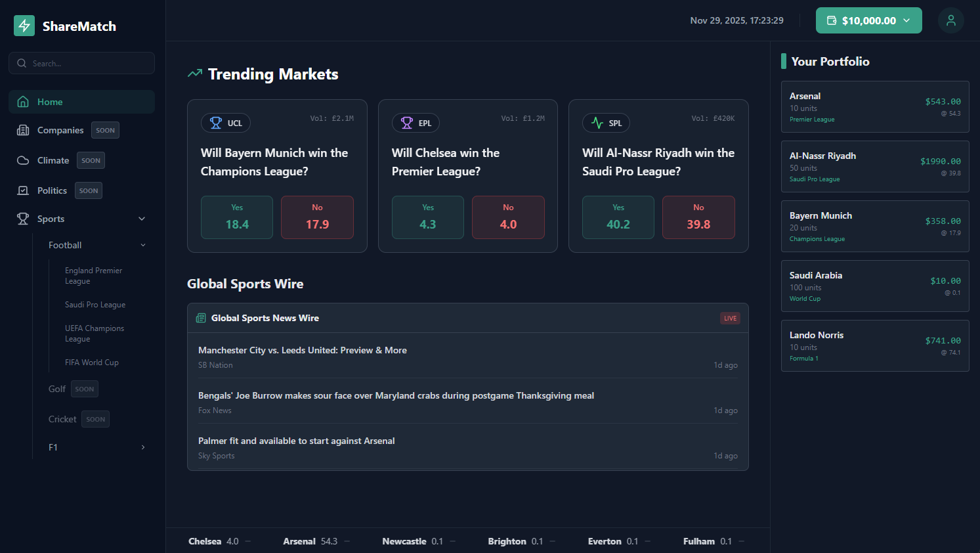Open the Arsenal holding in Your Portfolio
The height and width of the screenshot is (553, 980).
pyautogui.click(x=875, y=106)
